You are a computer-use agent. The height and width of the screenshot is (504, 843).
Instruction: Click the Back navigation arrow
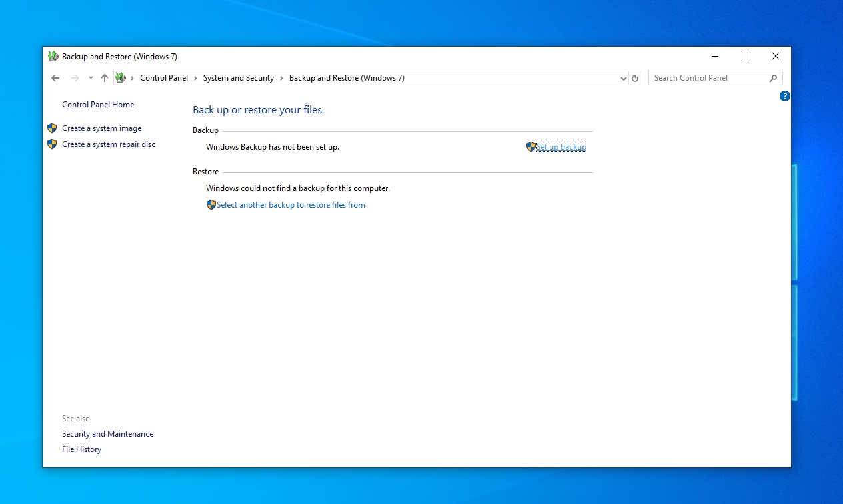(55, 78)
